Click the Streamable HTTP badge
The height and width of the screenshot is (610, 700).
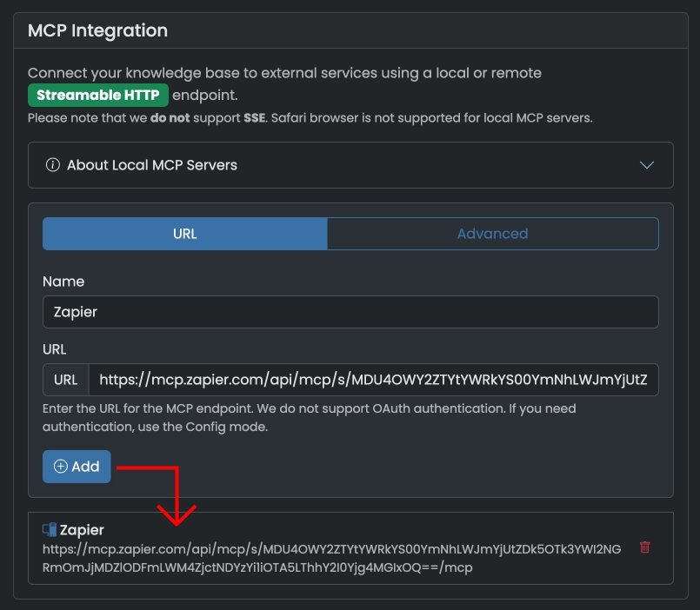tap(98, 95)
